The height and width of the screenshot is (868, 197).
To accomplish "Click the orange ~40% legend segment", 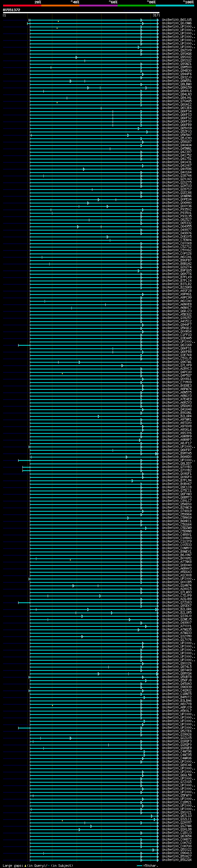I will click(60, 6).
